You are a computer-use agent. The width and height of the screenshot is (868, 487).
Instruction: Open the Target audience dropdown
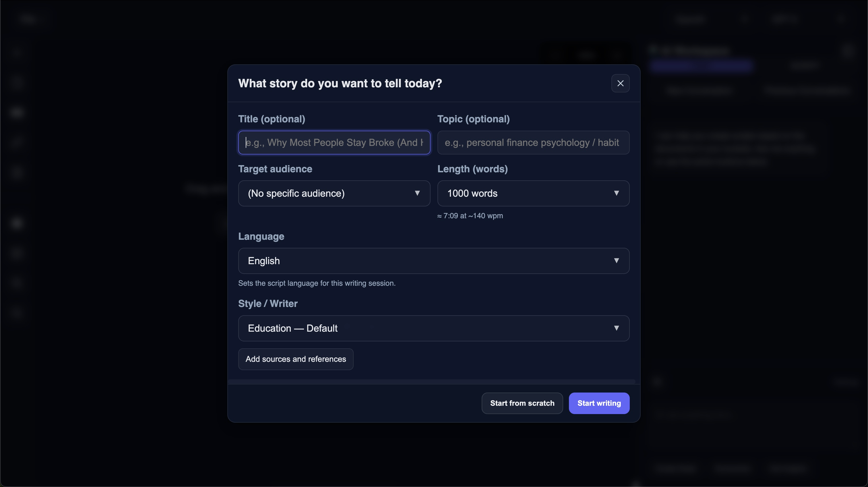[334, 193]
